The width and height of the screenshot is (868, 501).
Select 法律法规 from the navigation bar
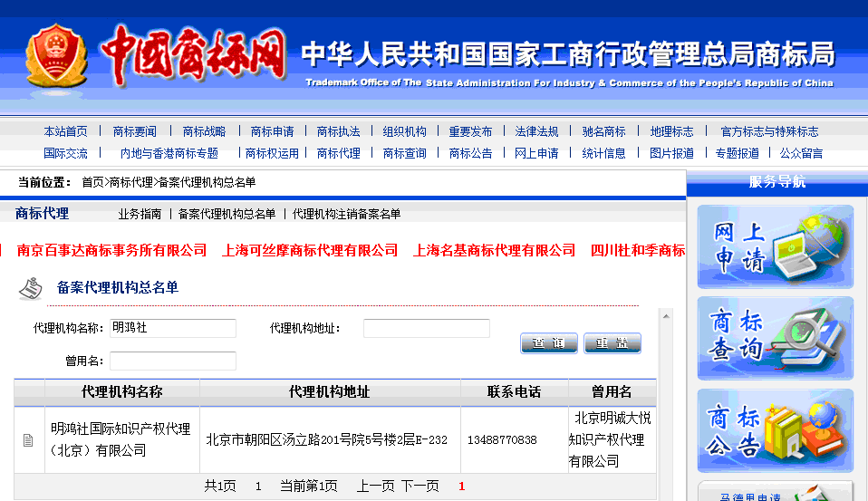(x=536, y=131)
